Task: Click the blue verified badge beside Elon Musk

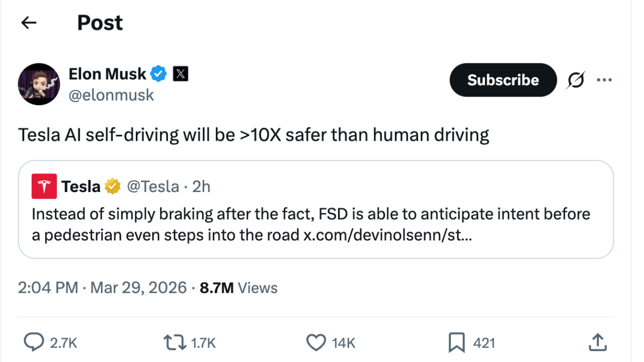Action: (159, 74)
